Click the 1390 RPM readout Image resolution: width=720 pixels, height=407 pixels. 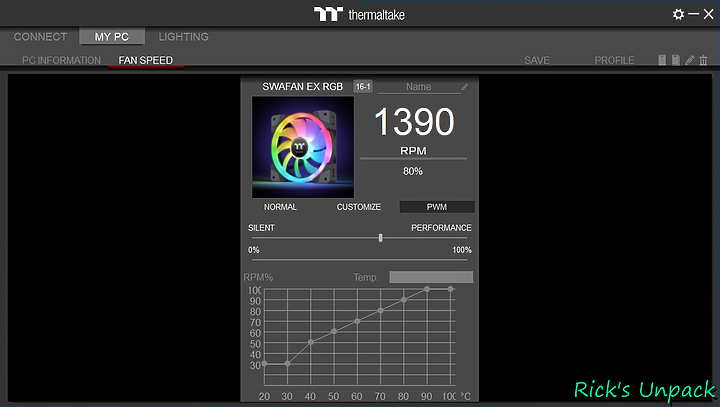point(414,122)
